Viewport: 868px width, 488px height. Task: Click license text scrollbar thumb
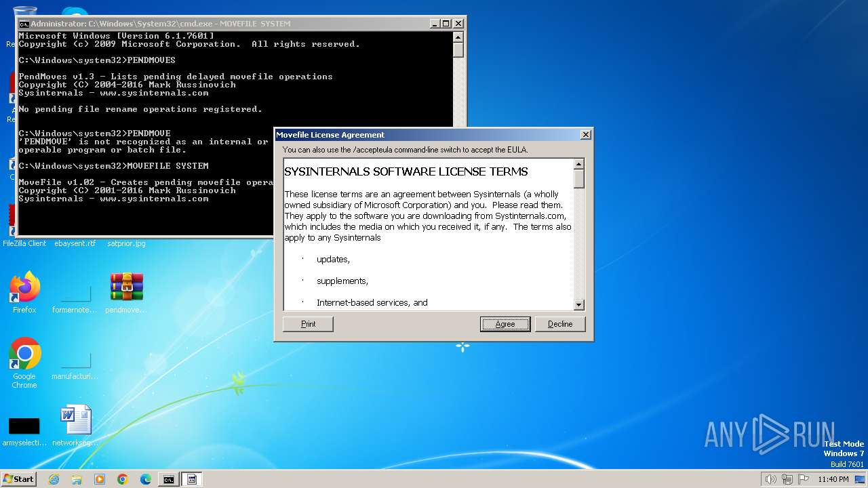[579, 178]
